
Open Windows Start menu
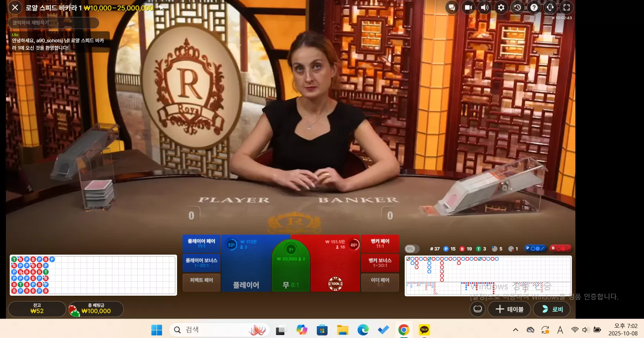pos(157,329)
